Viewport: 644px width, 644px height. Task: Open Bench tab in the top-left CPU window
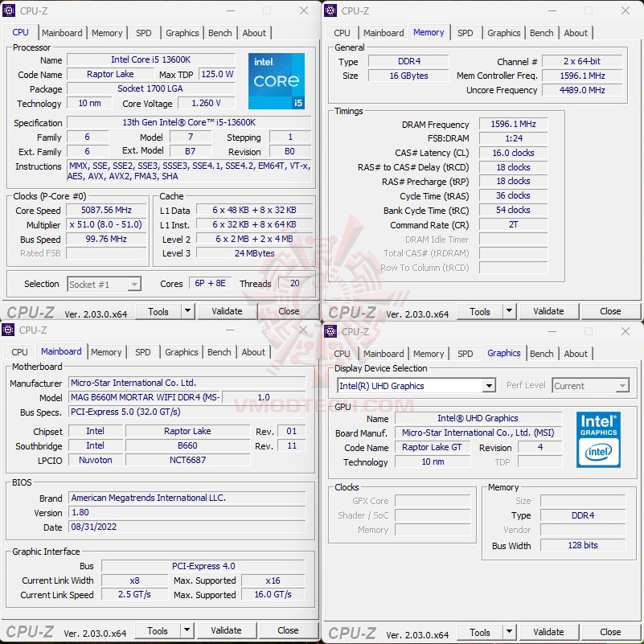pos(219,33)
